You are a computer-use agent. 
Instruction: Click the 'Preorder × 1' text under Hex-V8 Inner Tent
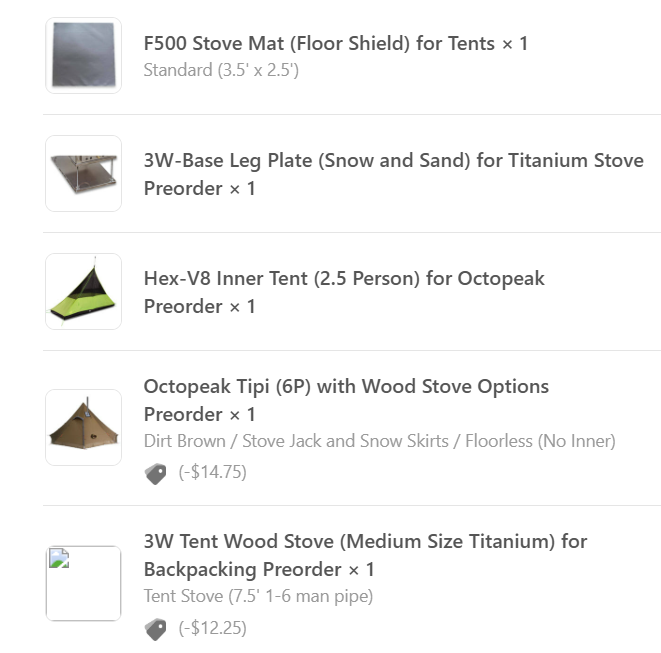tap(199, 306)
